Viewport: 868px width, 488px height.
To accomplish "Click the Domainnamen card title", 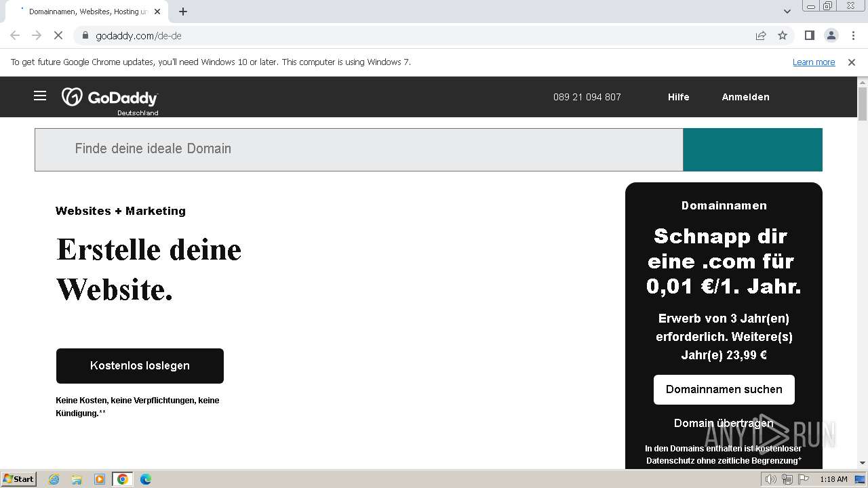I will (x=724, y=205).
